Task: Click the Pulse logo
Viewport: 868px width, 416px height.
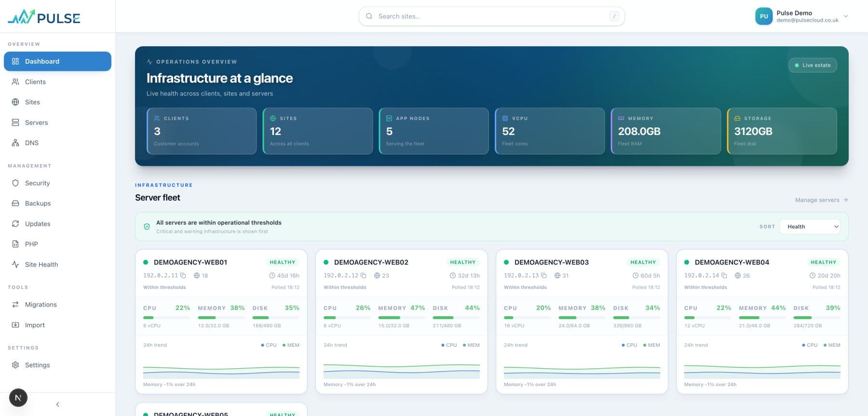Action: point(44,17)
